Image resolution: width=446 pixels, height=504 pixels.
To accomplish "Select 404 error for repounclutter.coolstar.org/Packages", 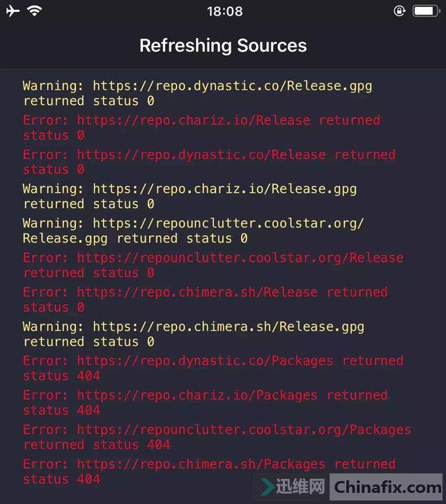I will (217, 437).
